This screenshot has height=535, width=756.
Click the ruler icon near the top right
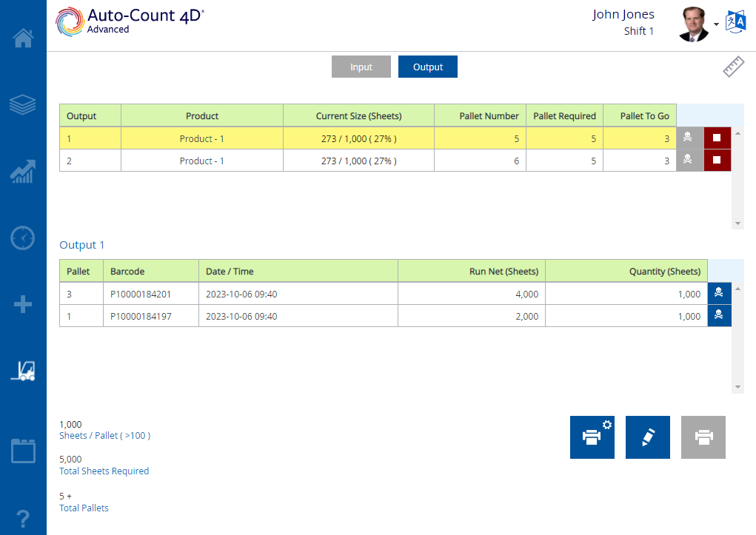732,66
